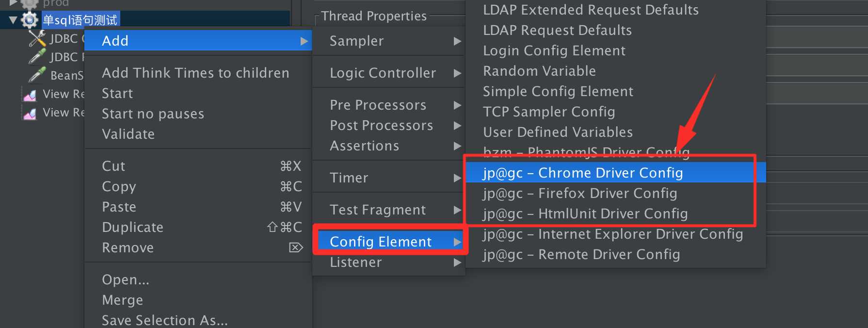Click the first View Results listener icon

point(30,95)
